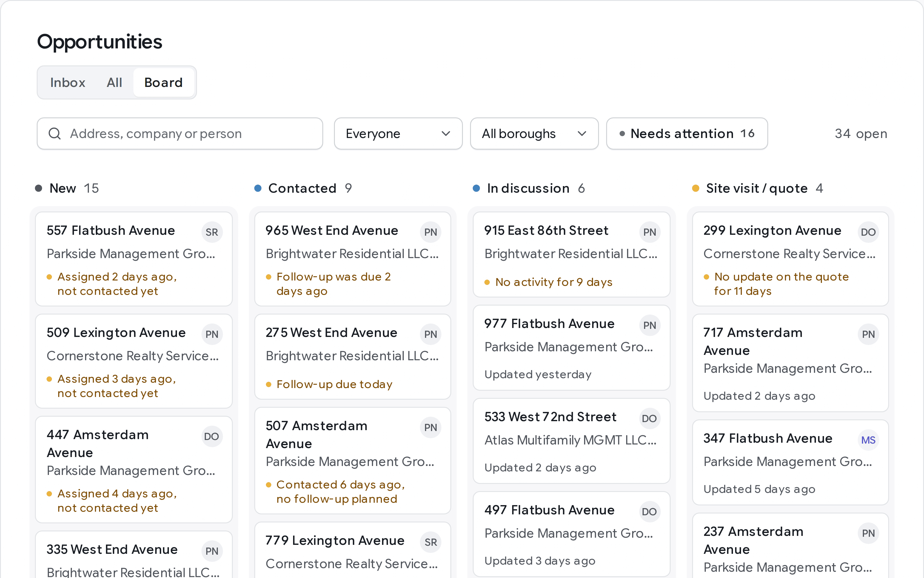Open the All boroughs dropdown

(x=534, y=134)
